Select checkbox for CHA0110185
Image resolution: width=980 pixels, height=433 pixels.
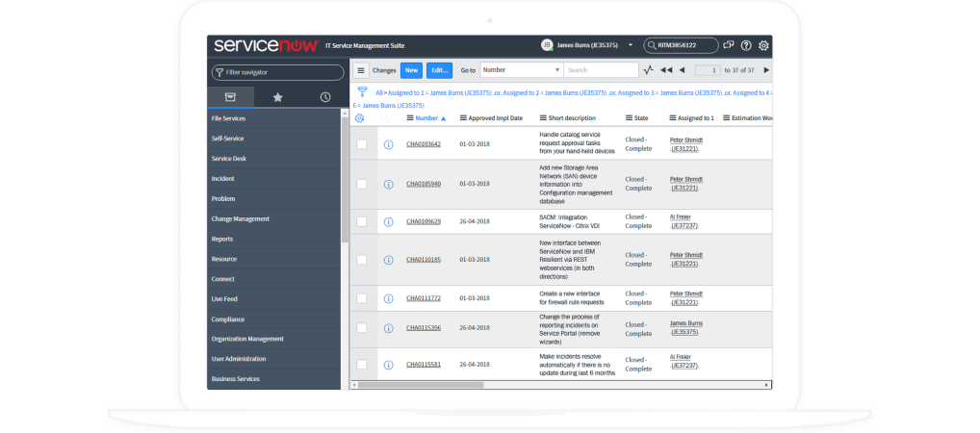tap(361, 259)
